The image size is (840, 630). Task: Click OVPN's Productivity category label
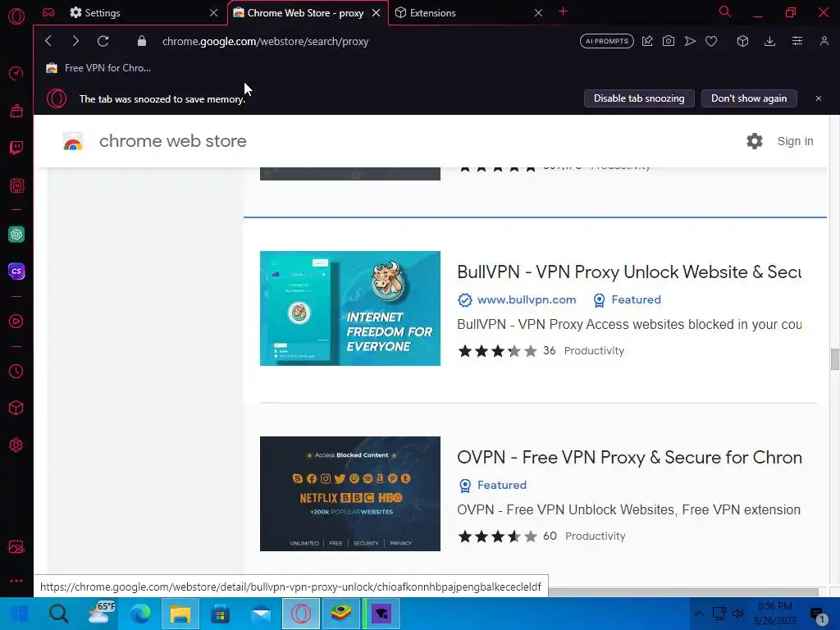596,536
